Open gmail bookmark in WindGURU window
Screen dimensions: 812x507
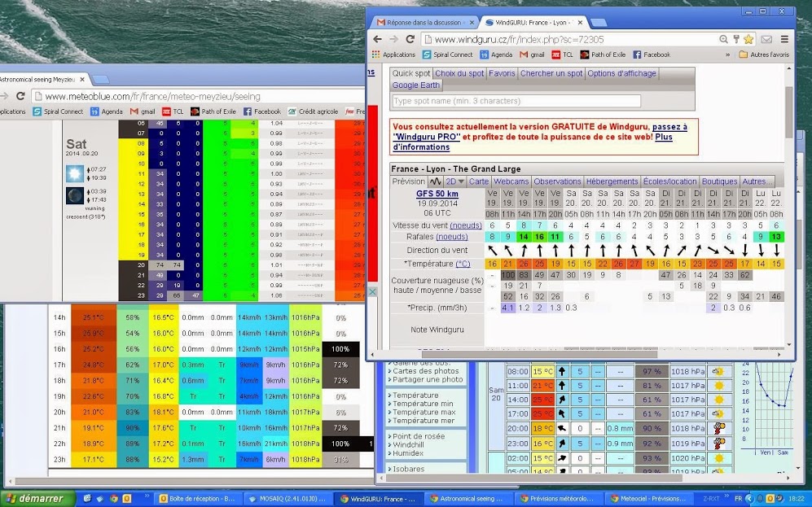pyautogui.click(x=533, y=55)
